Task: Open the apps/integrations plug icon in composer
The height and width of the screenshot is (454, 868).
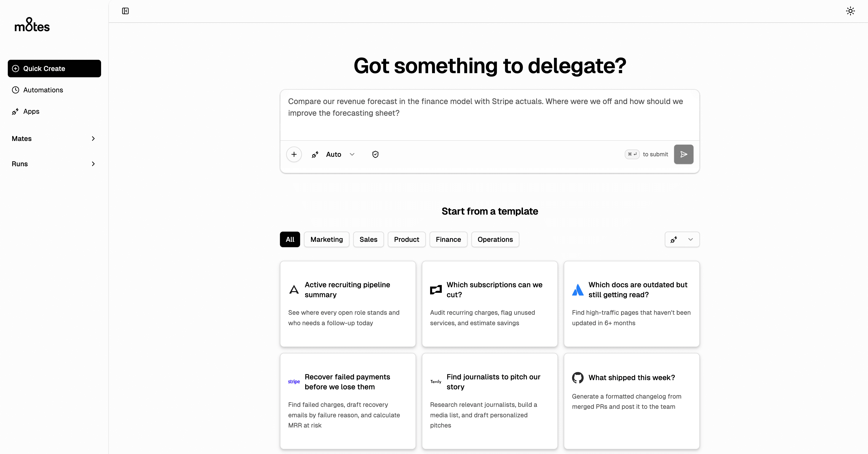Action: pyautogui.click(x=315, y=154)
